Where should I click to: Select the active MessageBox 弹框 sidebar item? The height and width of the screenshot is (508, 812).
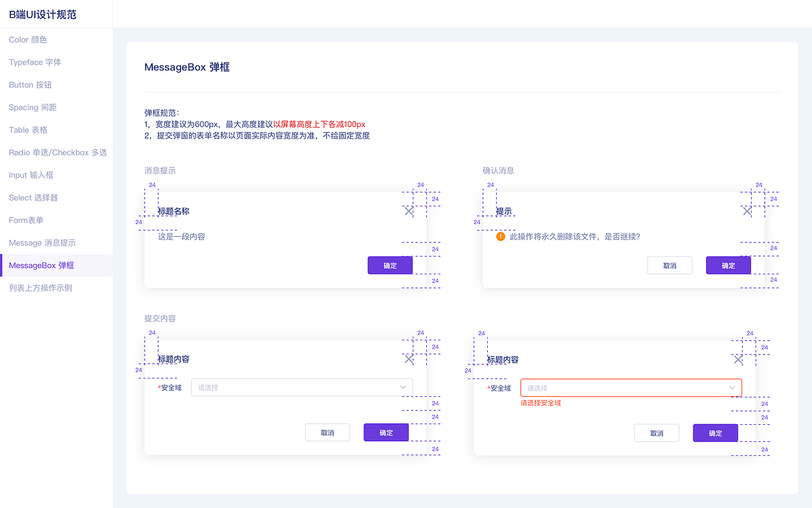pos(56,265)
